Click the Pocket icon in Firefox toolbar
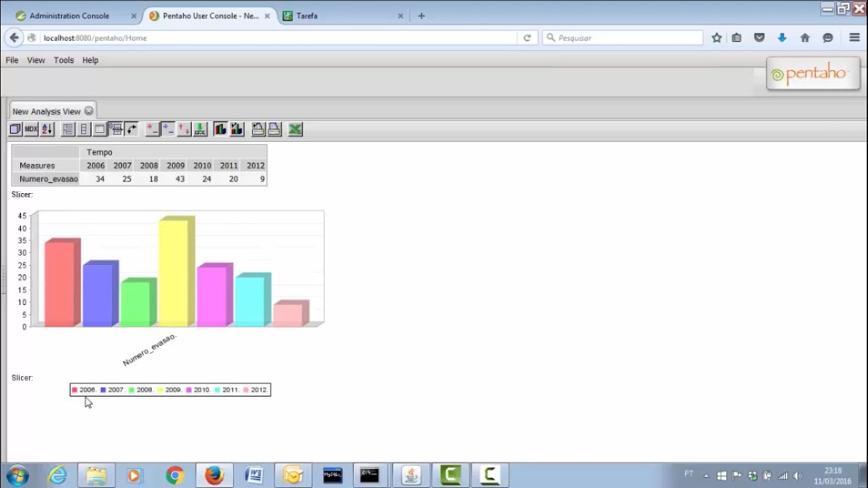This screenshot has height=488, width=868. pyautogui.click(x=759, y=38)
